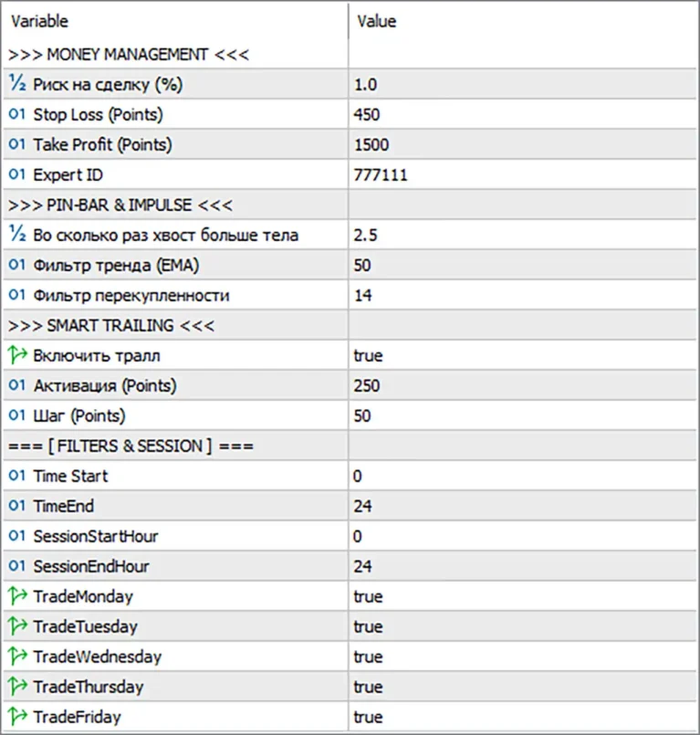This screenshot has width=700, height=735.
Task: Click the Variable column header
Action: [176, 21]
